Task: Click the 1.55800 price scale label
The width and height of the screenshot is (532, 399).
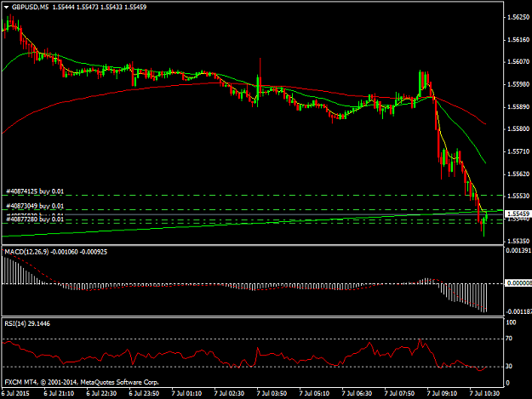Action: point(518,128)
